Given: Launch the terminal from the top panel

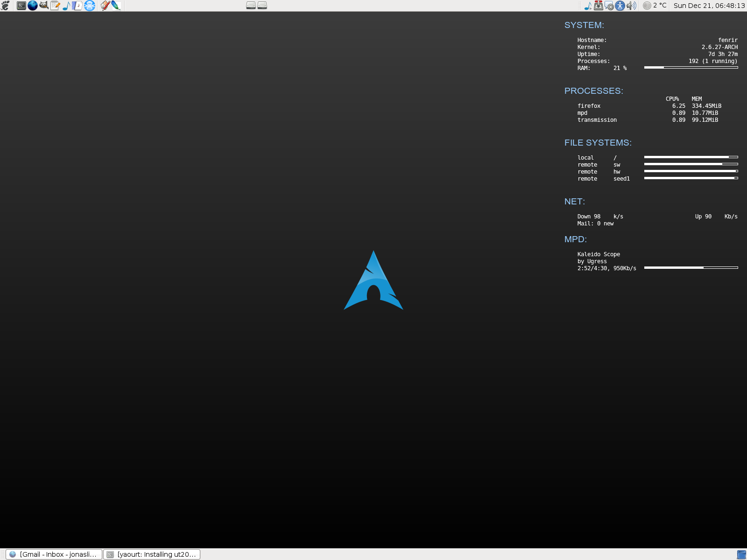Looking at the screenshot, I should point(21,6).
